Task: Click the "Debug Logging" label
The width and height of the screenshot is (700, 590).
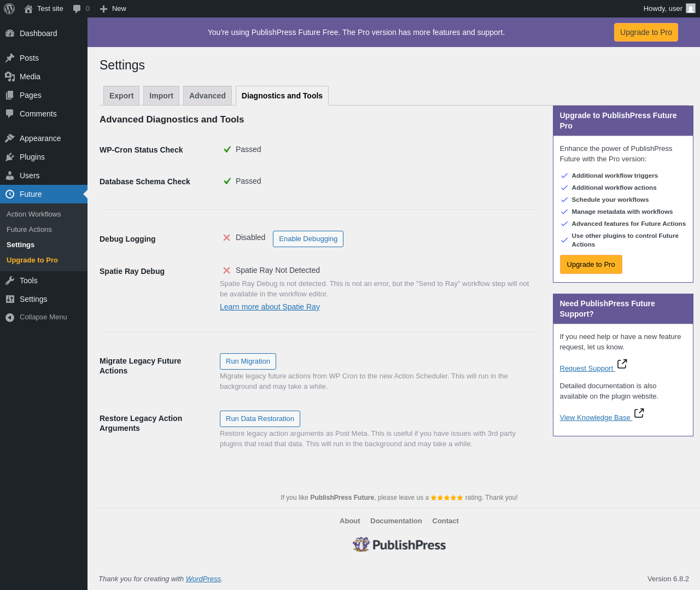Action: 127,239
